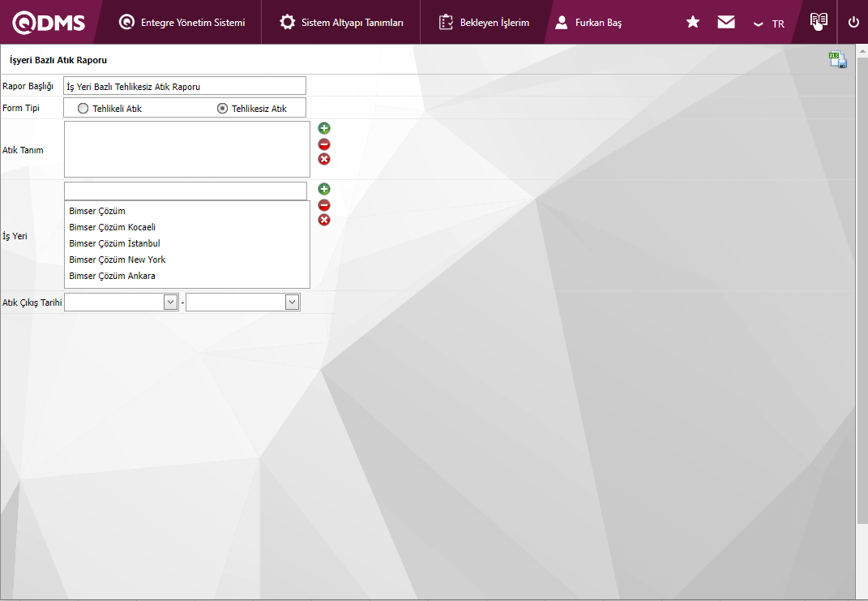Select Bimser Çözüm Ankara entry
The height and width of the screenshot is (601, 868).
(113, 276)
